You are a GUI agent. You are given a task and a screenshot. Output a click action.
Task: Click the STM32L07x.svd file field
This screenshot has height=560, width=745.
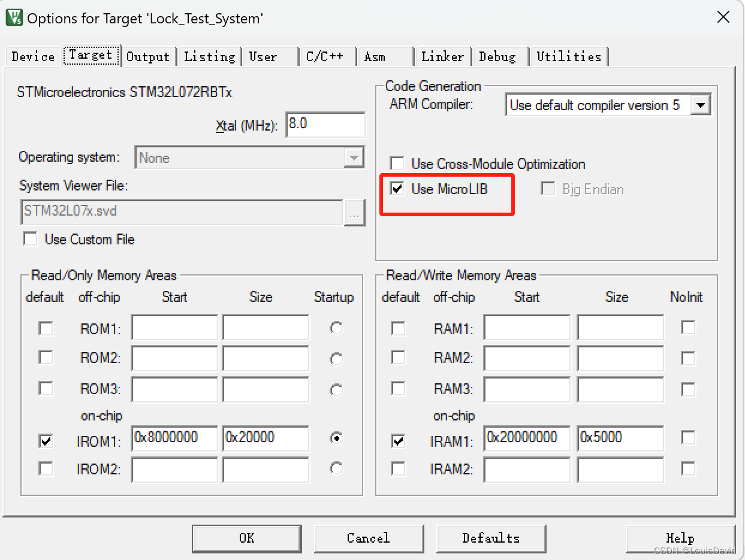coord(181,212)
